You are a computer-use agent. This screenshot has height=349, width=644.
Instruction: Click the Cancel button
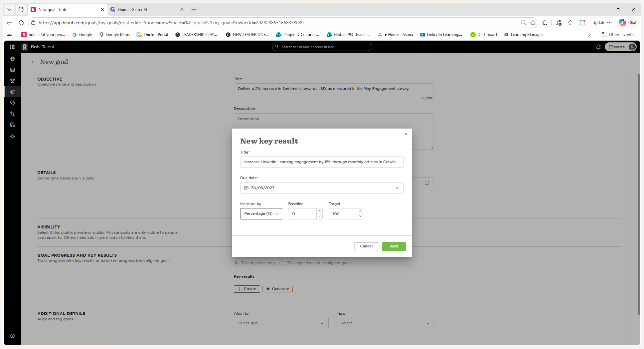pyautogui.click(x=366, y=246)
